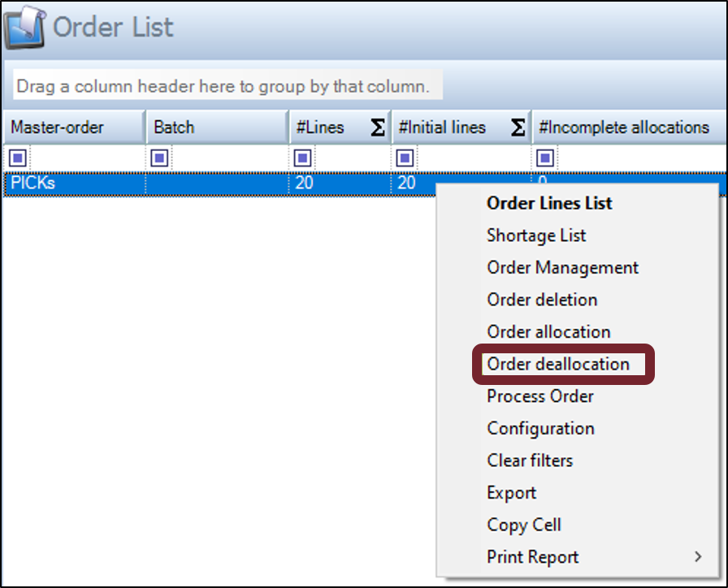Click the filter icon under #Lines column
The width and height of the screenshot is (728, 588).
(x=302, y=158)
